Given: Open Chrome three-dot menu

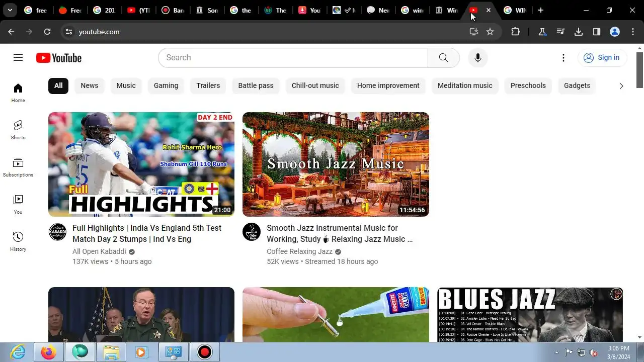Looking at the screenshot, I should tap(633, 32).
